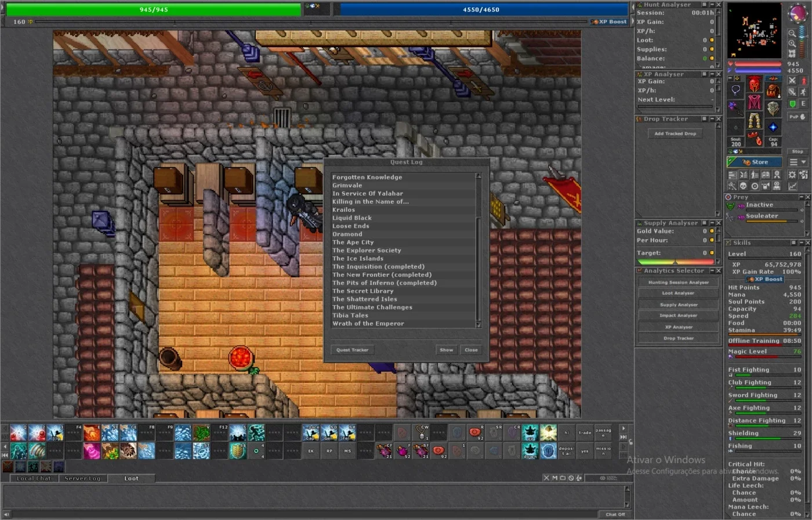Click the boots equipment slot
This screenshot has width=812, height=520.
click(x=755, y=139)
